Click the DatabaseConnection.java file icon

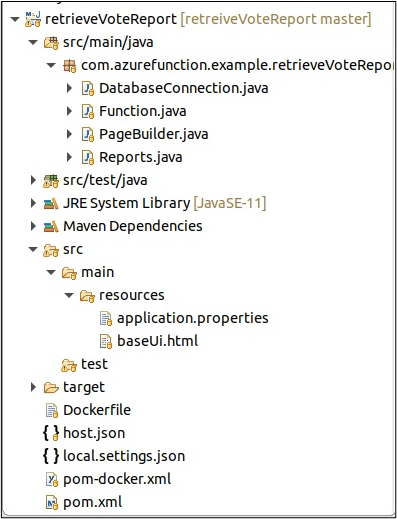87,89
